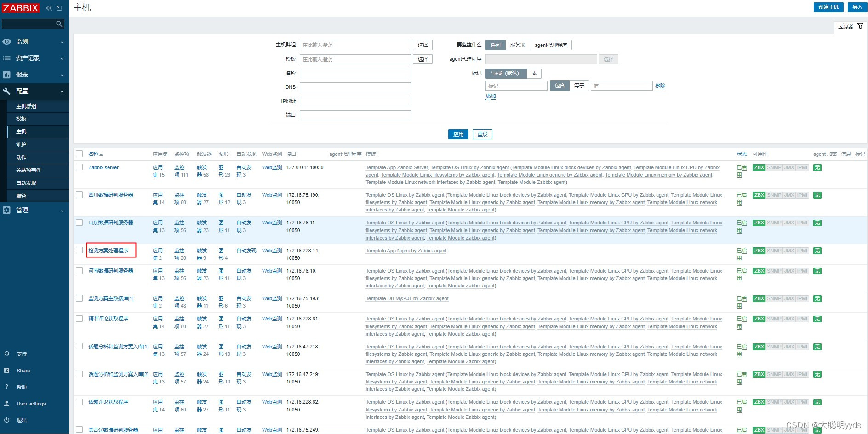Image resolution: width=868 pixels, height=434 pixels.
Task: Apply the filter with 应用 button
Action: click(x=458, y=134)
